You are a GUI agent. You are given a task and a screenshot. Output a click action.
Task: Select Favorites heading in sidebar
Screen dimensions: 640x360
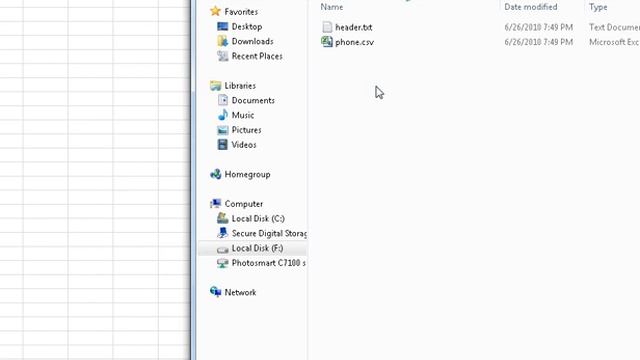241,12
